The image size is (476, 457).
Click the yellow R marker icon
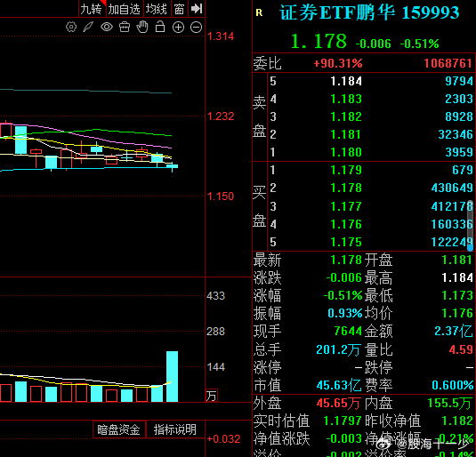click(x=259, y=12)
